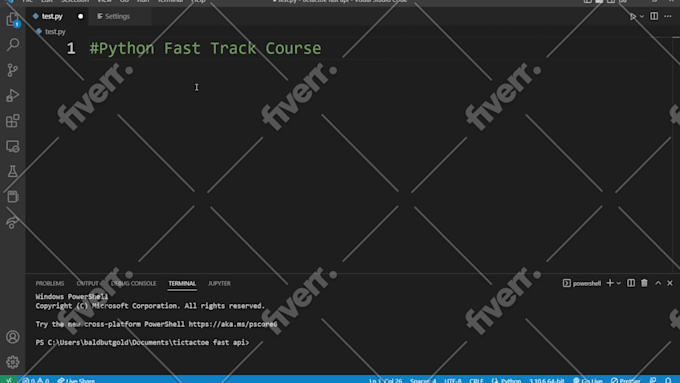Open the notebook-style icon view in activity bar

13,196
